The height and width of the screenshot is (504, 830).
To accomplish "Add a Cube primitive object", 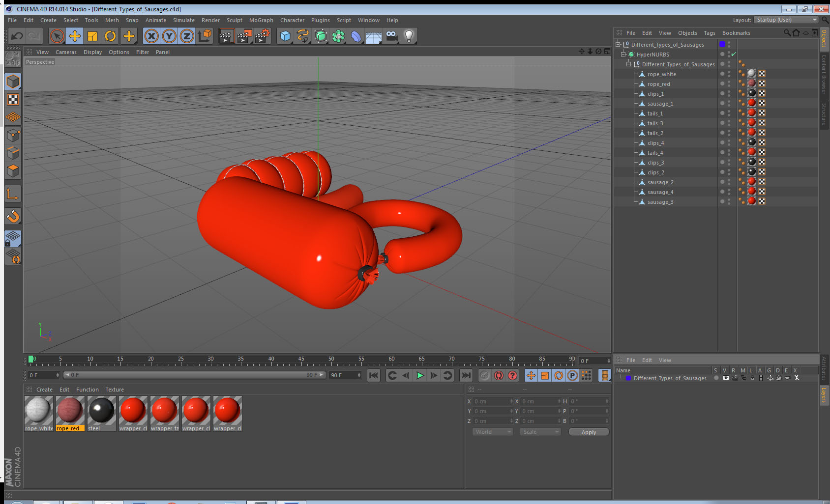I will (x=285, y=36).
